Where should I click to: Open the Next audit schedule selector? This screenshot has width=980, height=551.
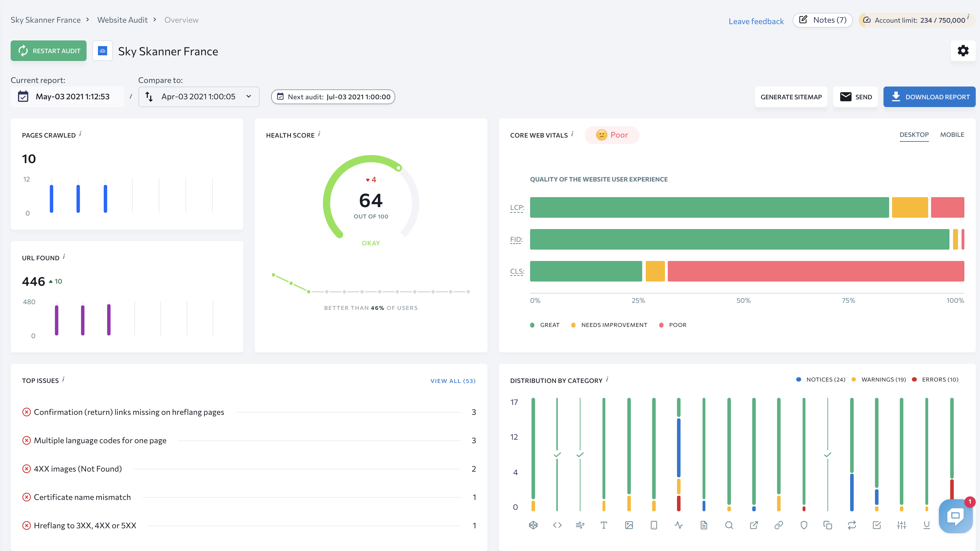click(x=333, y=96)
